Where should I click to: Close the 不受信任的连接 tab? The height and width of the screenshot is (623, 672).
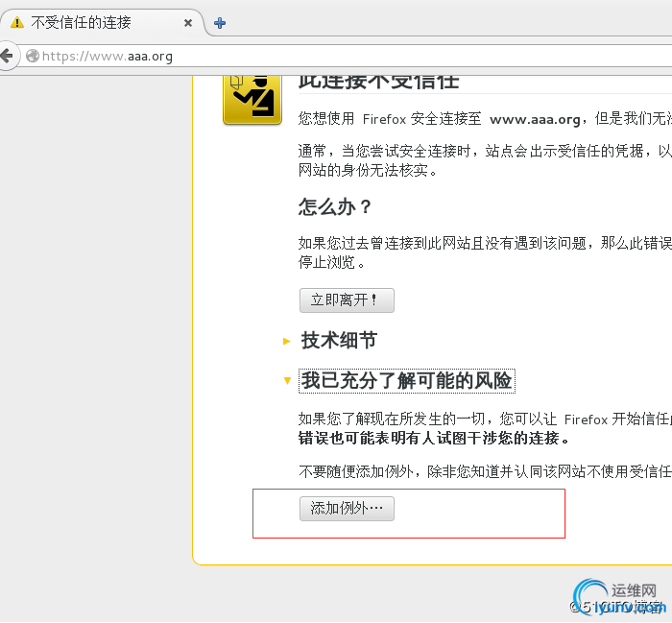coord(188,23)
